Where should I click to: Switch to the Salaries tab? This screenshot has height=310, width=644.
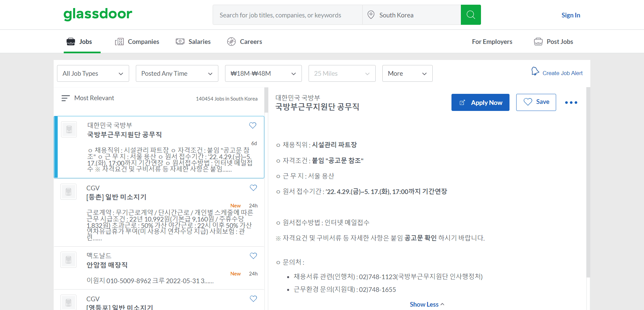point(193,41)
